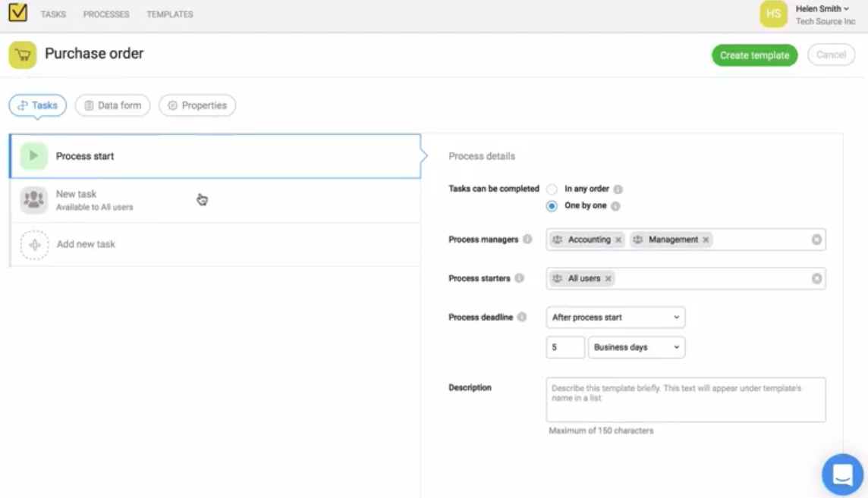The height and width of the screenshot is (498, 868).
Task: Open the After process start dropdown
Action: point(615,318)
